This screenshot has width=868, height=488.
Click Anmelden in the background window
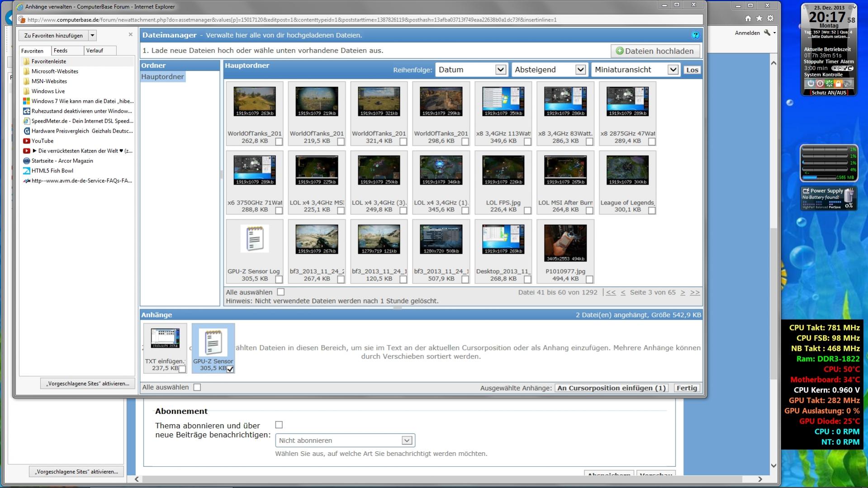click(747, 33)
